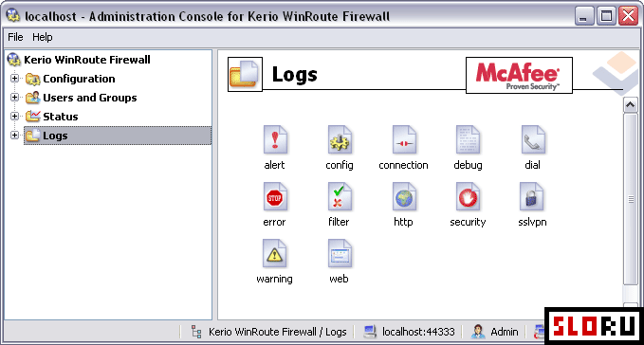644x345 pixels.
Task: Open the debug log icon
Action: pyautogui.click(x=468, y=140)
